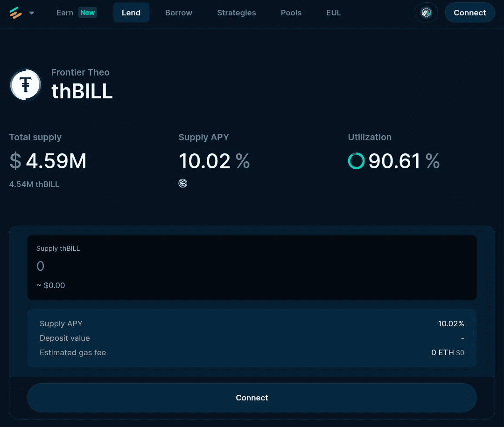Navigate to the Pools tab
The image size is (504, 427).
(291, 13)
